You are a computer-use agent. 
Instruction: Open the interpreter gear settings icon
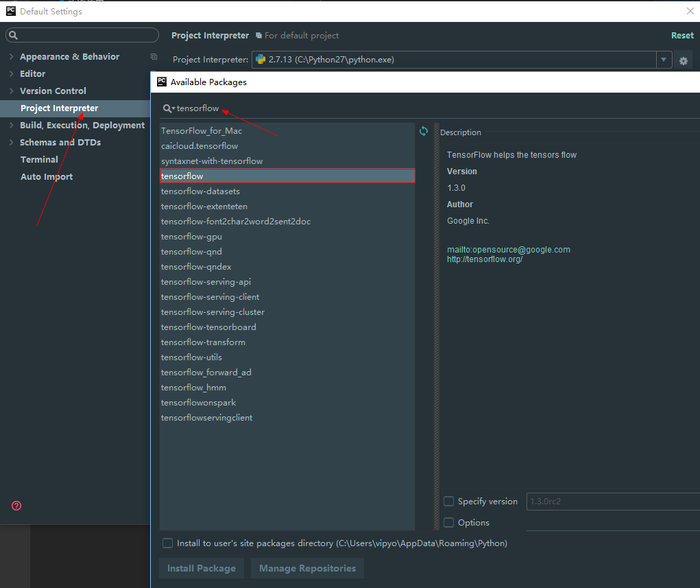(685, 60)
